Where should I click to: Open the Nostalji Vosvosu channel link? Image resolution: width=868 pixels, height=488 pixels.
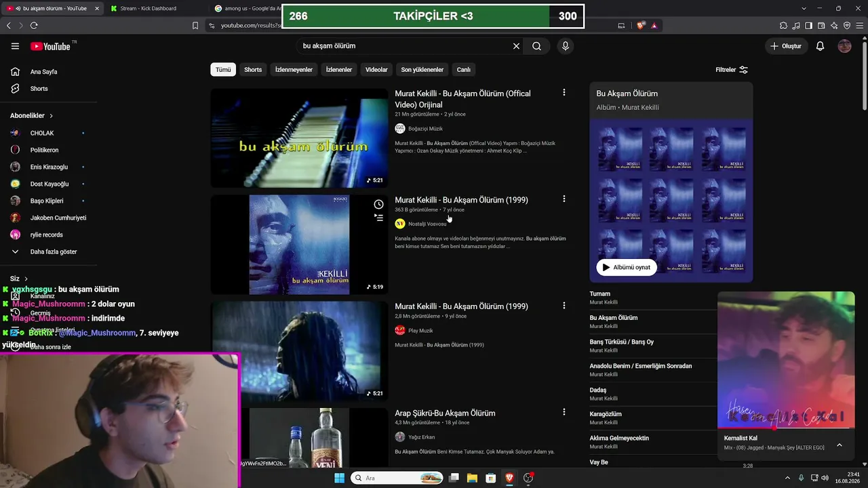pos(427,224)
